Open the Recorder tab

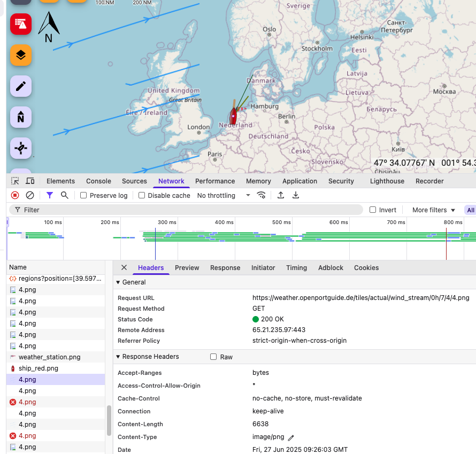coord(429,181)
